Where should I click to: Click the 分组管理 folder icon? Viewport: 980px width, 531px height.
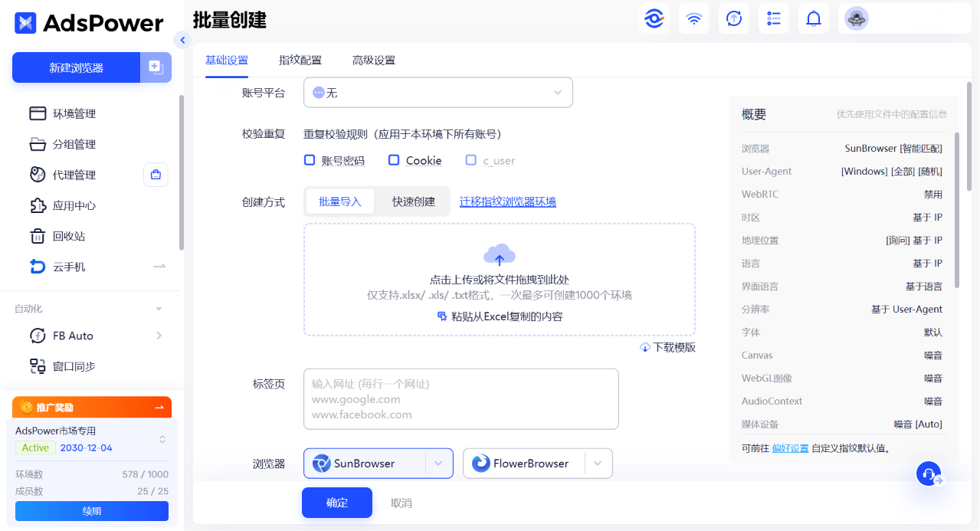(x=38, y=144)
